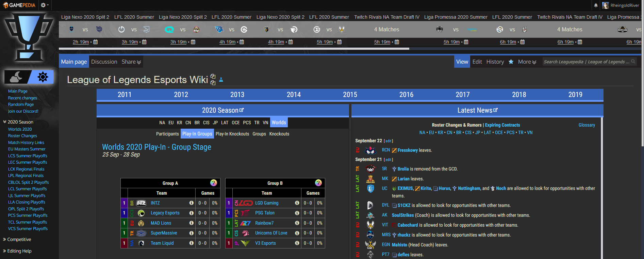Show info for LGD Gaming
The height and width of the screenshot is (259, 644).
(297, 203)
